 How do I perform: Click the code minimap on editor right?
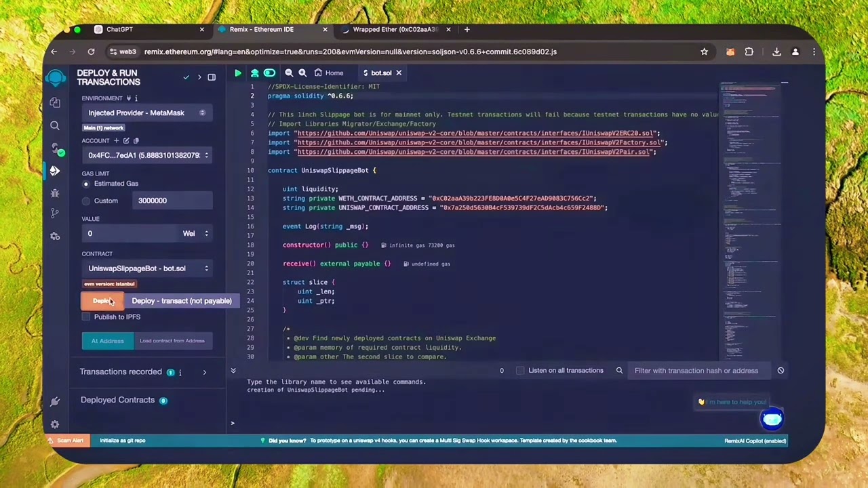point(751,220)
